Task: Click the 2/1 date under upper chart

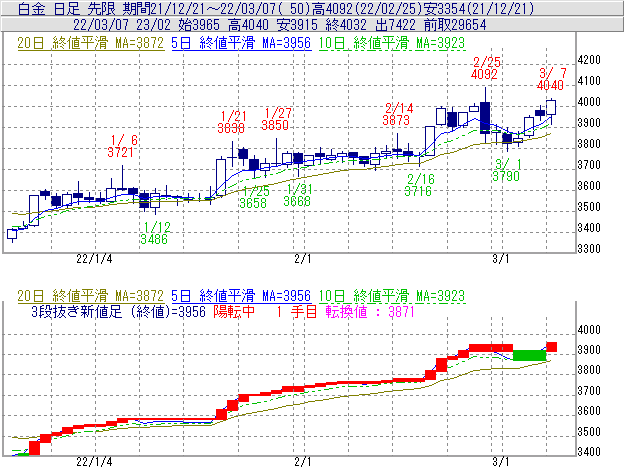Action: 303,259
